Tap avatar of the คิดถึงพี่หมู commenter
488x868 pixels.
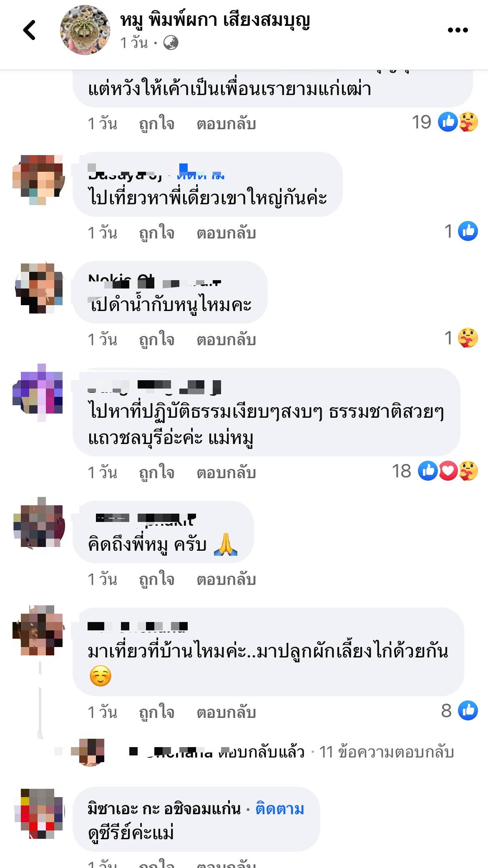tap(38, 523)
